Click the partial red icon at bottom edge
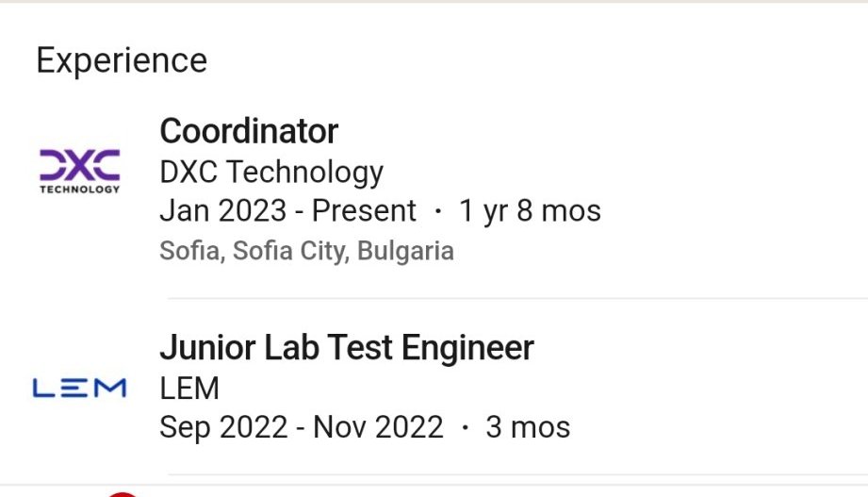Viewport: 868px width, 497px height. tap(121, 493)
